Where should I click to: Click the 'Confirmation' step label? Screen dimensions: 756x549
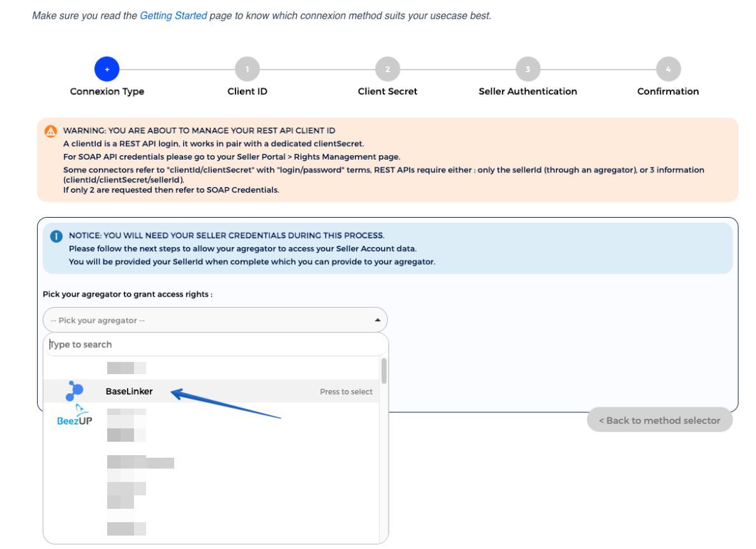point(668,91)
